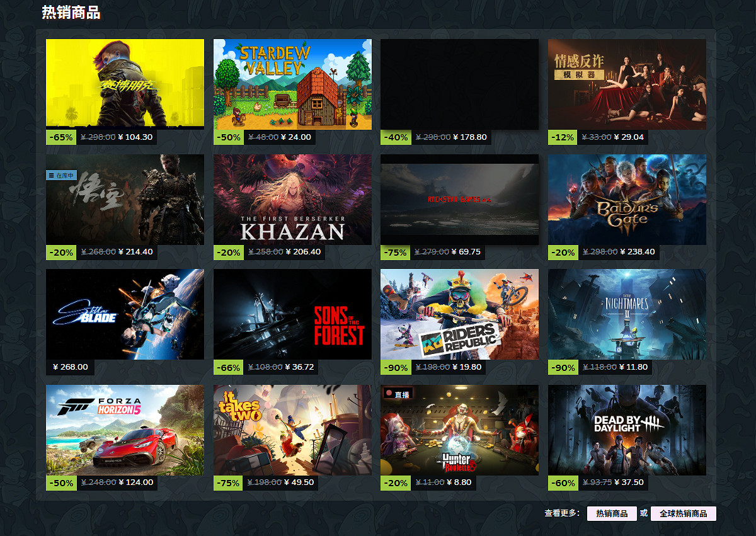
Task: Select the Stellar Blade game capsule
Action: click(125, 314)
